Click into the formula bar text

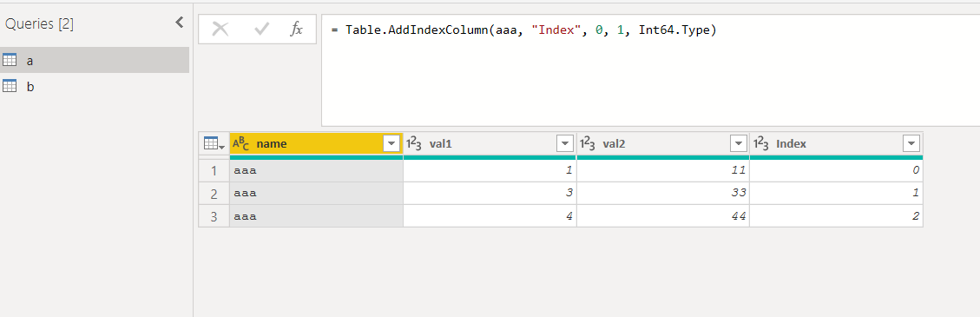tap(523, 30)
